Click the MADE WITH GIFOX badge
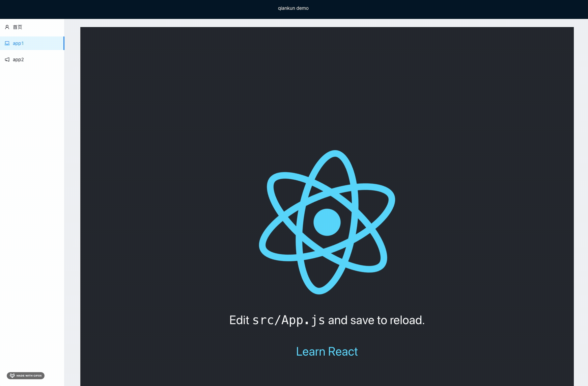The width and height of the screenshot is (588, 386). (x=25, y=375)
